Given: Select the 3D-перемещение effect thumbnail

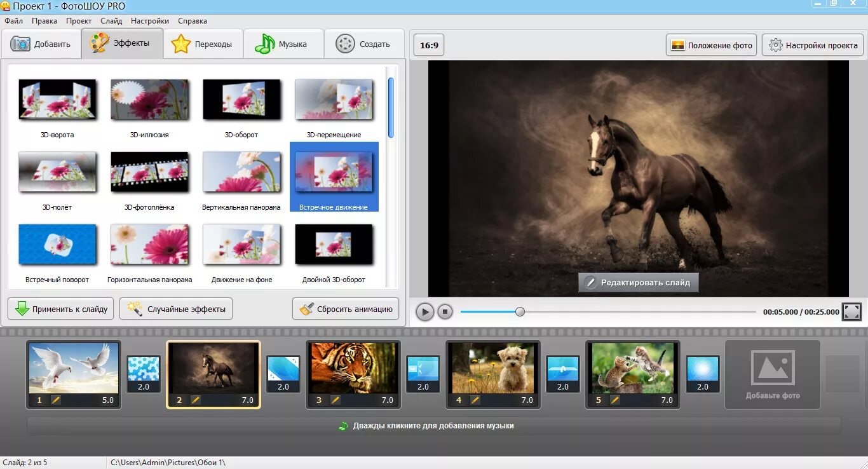Looking at the screenshot, I should pos(334,100).
